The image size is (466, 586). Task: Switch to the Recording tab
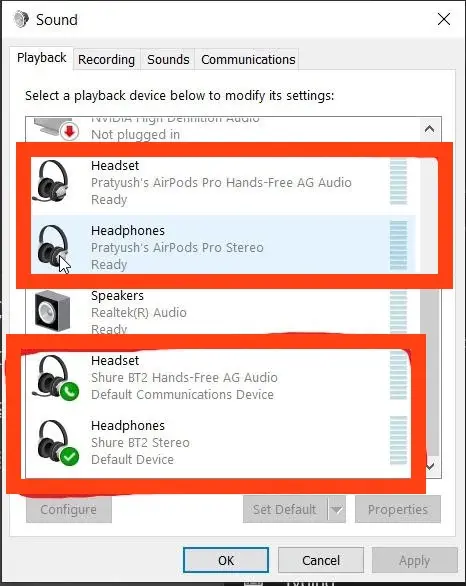click(107, 59)
